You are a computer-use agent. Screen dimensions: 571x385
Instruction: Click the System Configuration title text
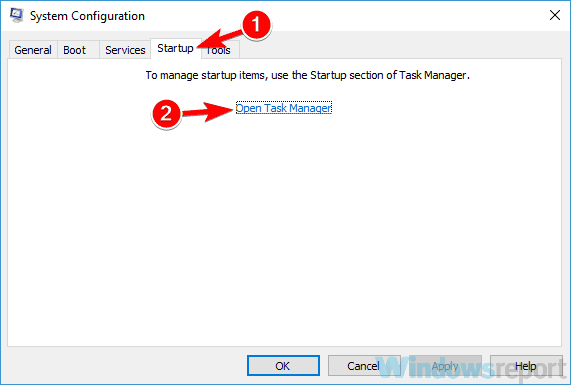pyautogui.click(x=87, y=16)
